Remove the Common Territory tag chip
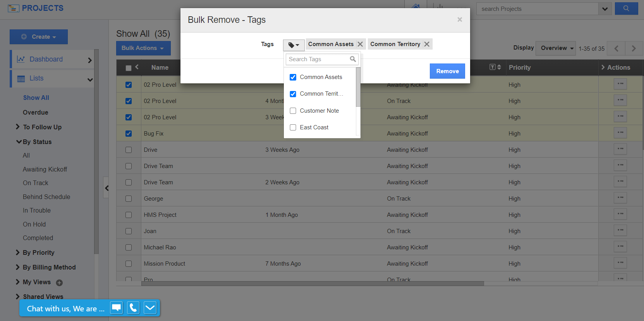 pyautogui.click(x=427, y=44)
